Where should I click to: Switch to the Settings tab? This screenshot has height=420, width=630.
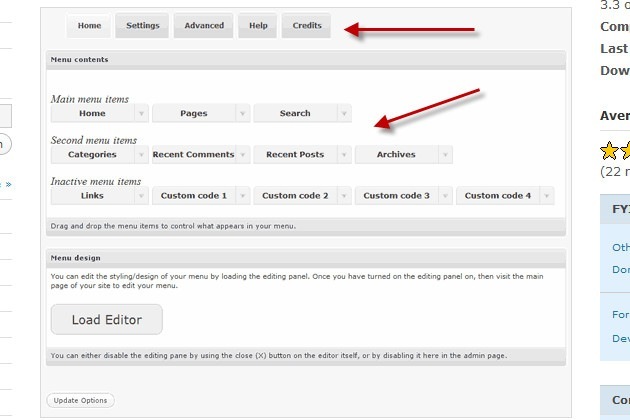click(142, 26)
